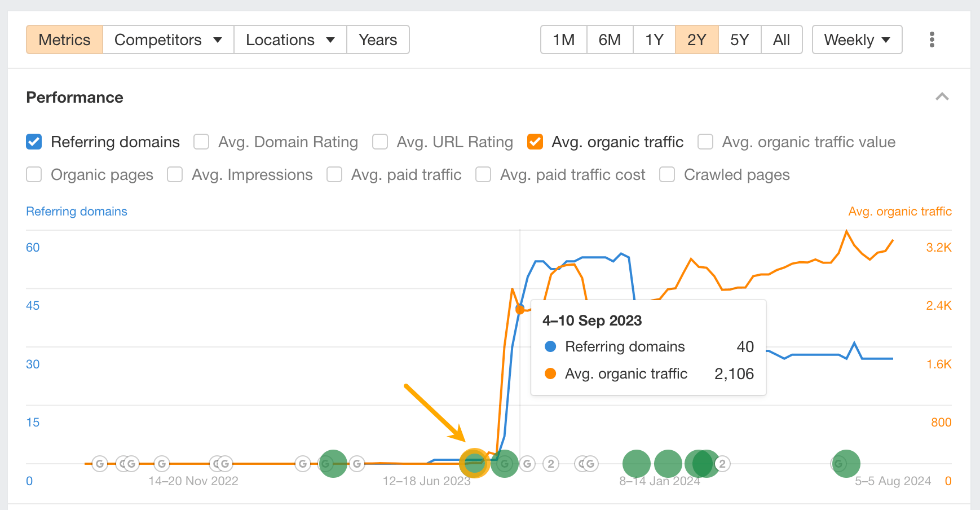Switch to the Metrics tab

pyautogui.click(x=64, y=39)
